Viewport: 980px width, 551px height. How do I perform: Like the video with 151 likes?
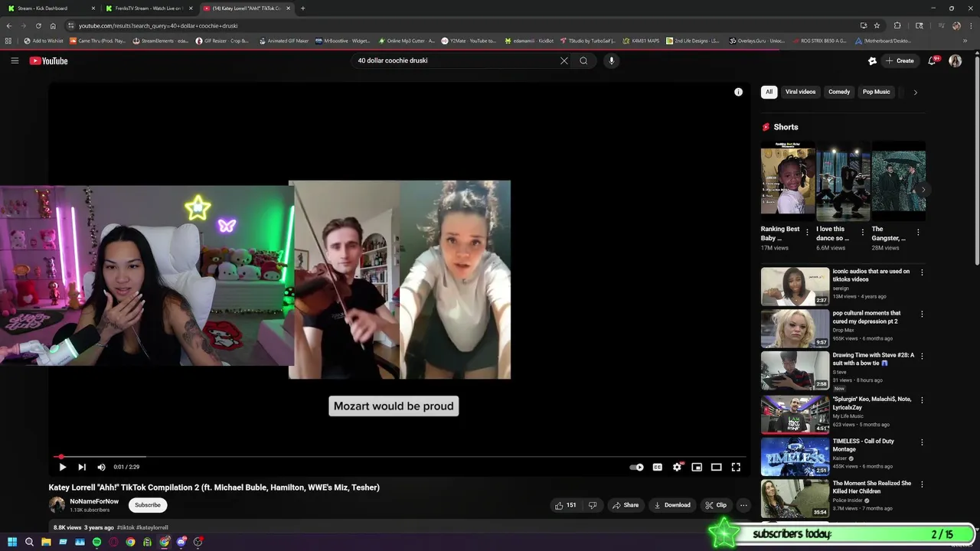point(566,505)
